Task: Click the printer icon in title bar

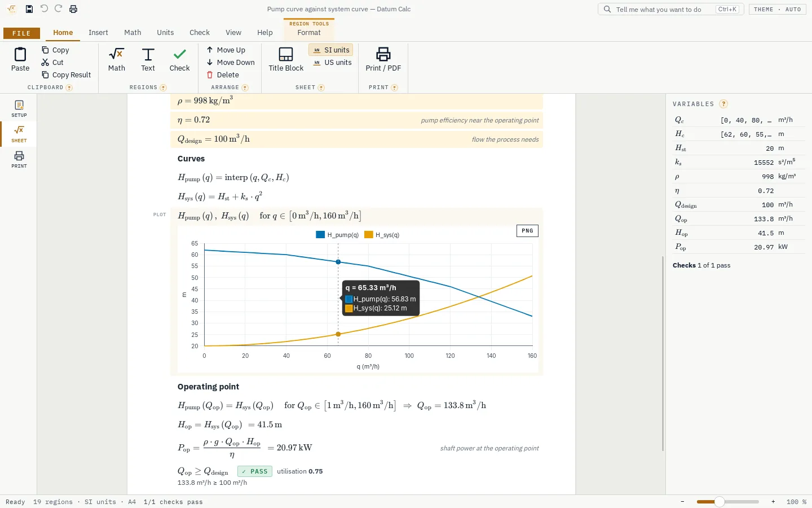Action: pos(73,9)
